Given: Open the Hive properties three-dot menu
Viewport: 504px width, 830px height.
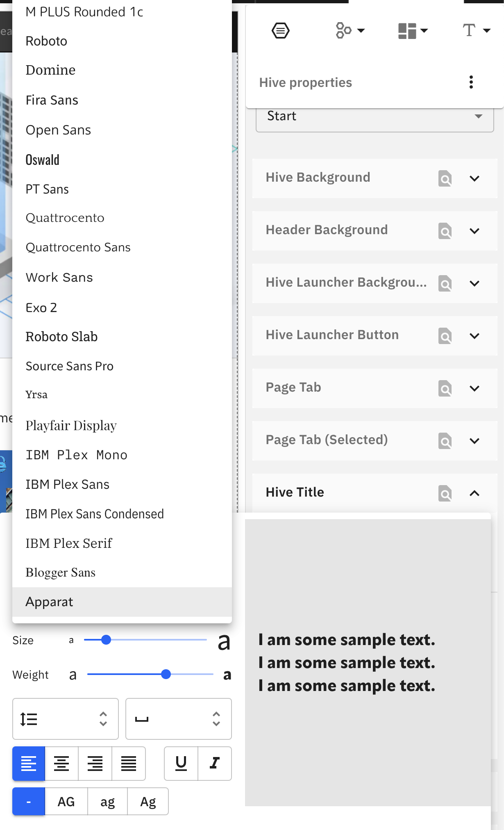Looking at the screenshot, I should coord(471,82).
